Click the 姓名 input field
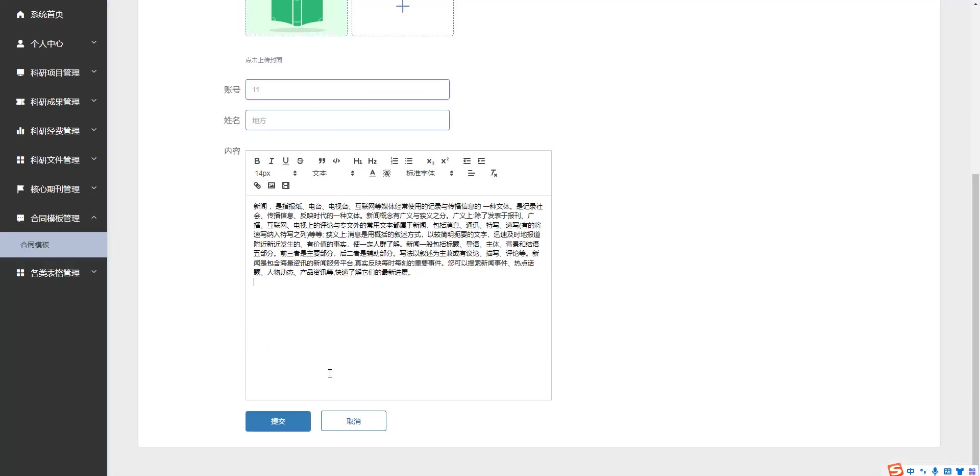 [x=348, y=120]
